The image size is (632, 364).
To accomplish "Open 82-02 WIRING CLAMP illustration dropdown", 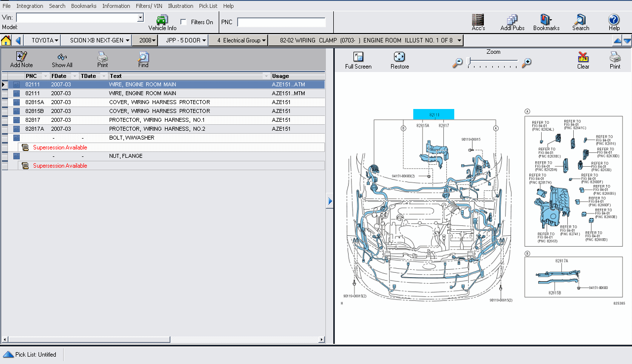I will click(x=366, y=40).
